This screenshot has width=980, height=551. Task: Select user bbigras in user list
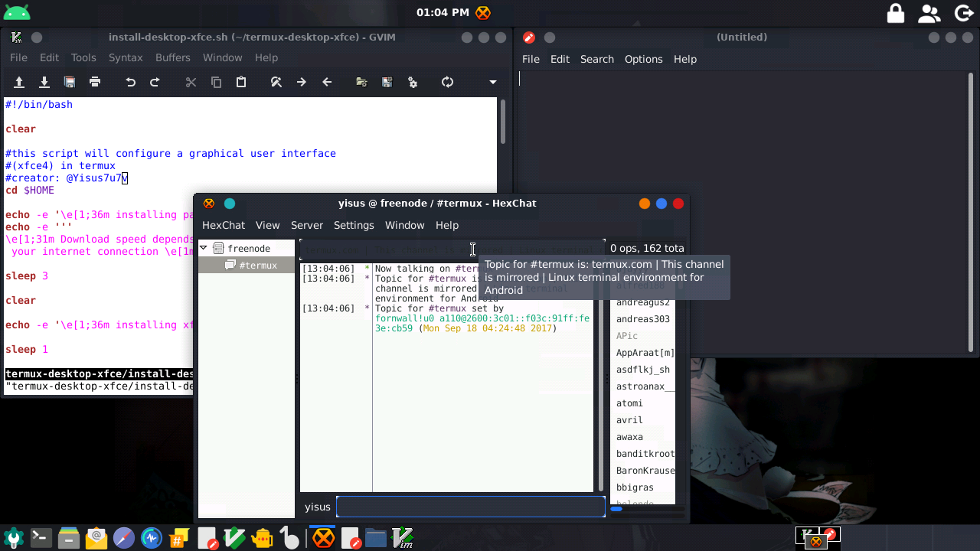(643, 487)
